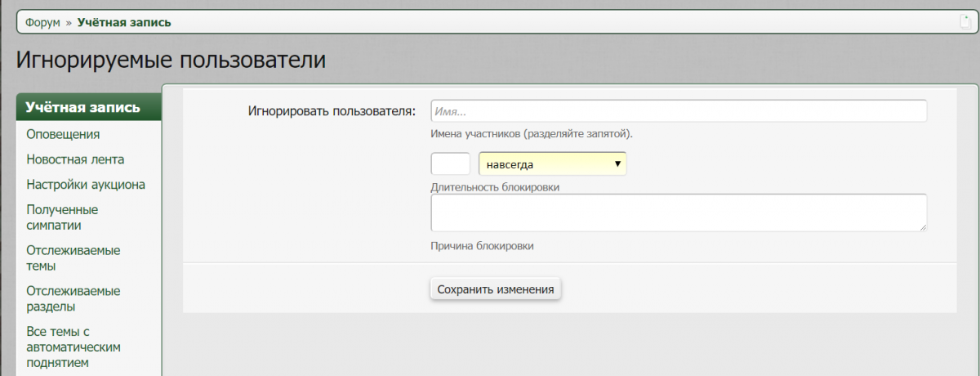This screenshot has height=376, width=980.
Task: Open "Все темы с автоматическим поднятием"
Action: click(x=73, y=347)
